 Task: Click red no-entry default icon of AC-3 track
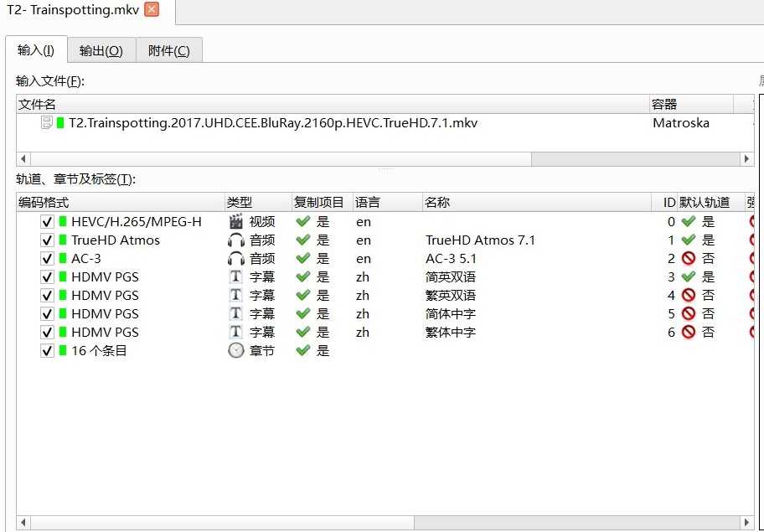point(688,259)
